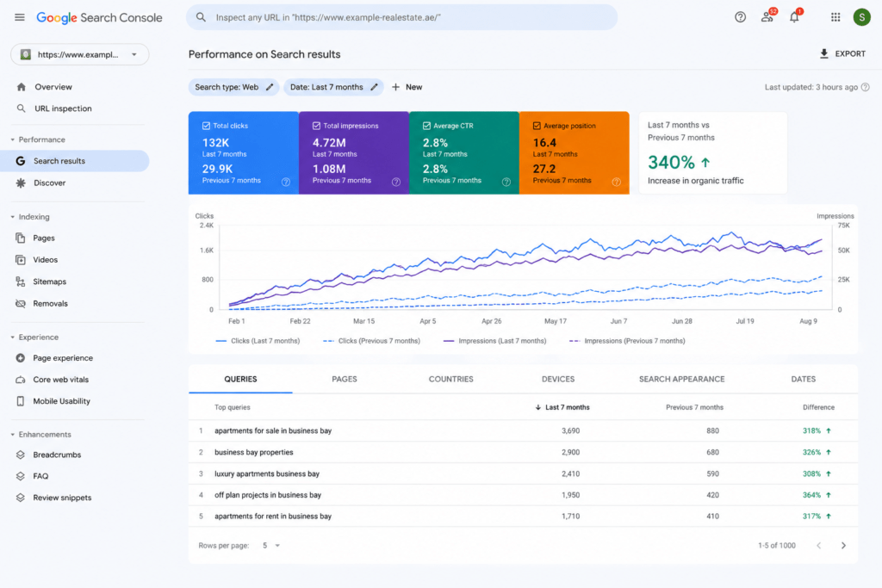
Task: Switch to the Countries tab
Action: (x=451, y=380)
